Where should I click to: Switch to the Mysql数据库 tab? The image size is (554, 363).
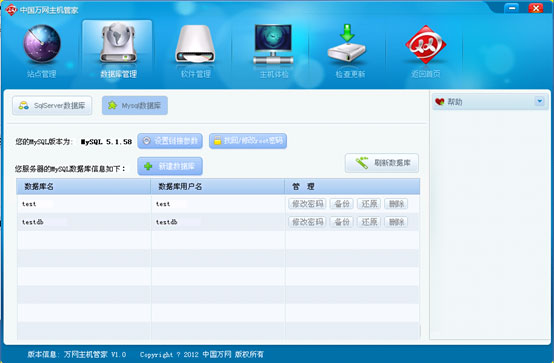tap(135, 105)
